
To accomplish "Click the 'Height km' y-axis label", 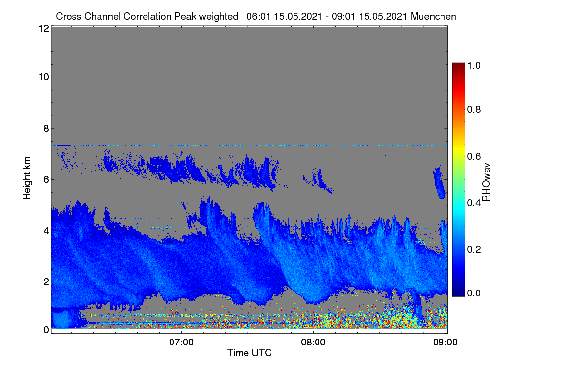I will (27, 179).
